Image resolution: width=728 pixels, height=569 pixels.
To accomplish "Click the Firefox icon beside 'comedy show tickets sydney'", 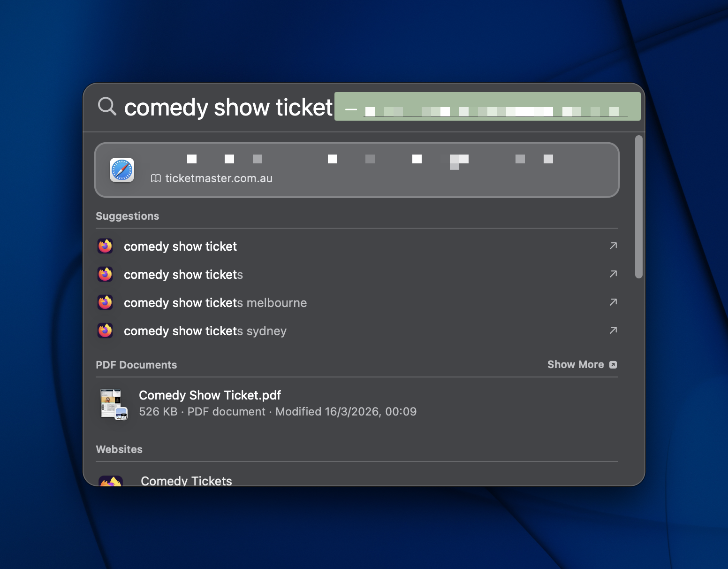I will [x=105, y=331].
